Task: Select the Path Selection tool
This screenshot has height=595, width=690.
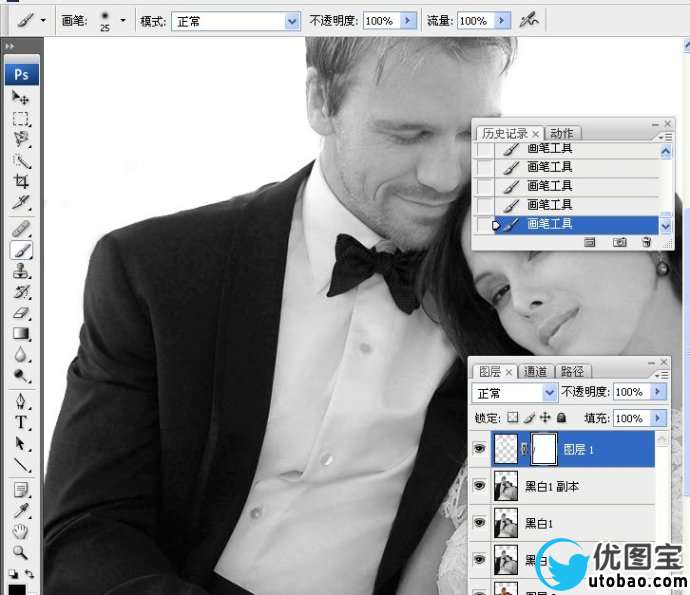Action: coord(20,444)
